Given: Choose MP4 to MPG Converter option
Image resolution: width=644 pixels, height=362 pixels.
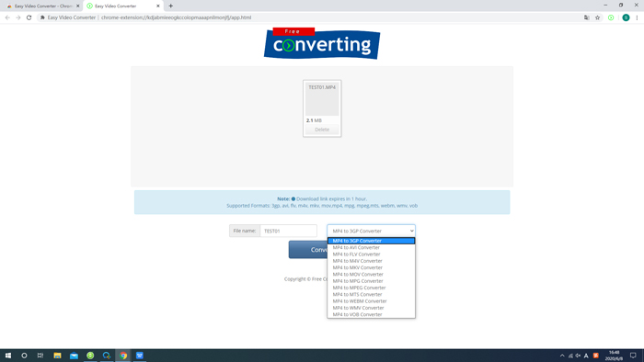Looking at the screenshot, I should click(371, 281).
